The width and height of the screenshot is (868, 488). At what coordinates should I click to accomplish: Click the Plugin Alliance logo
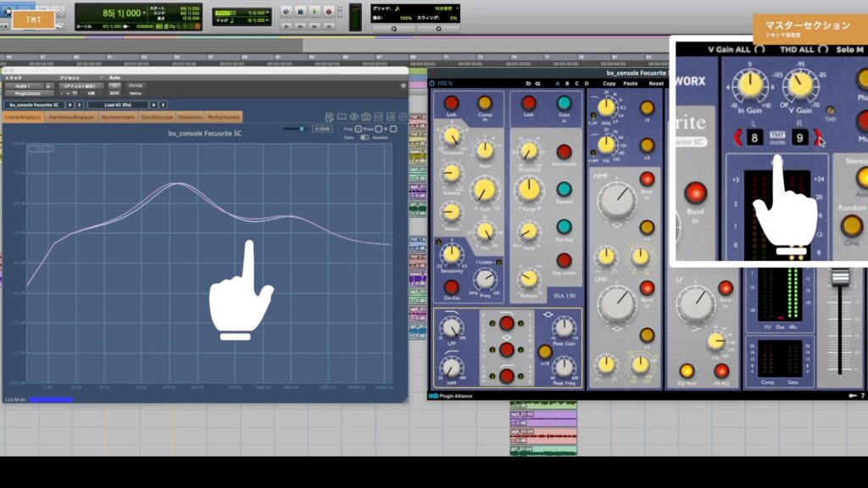451,396
